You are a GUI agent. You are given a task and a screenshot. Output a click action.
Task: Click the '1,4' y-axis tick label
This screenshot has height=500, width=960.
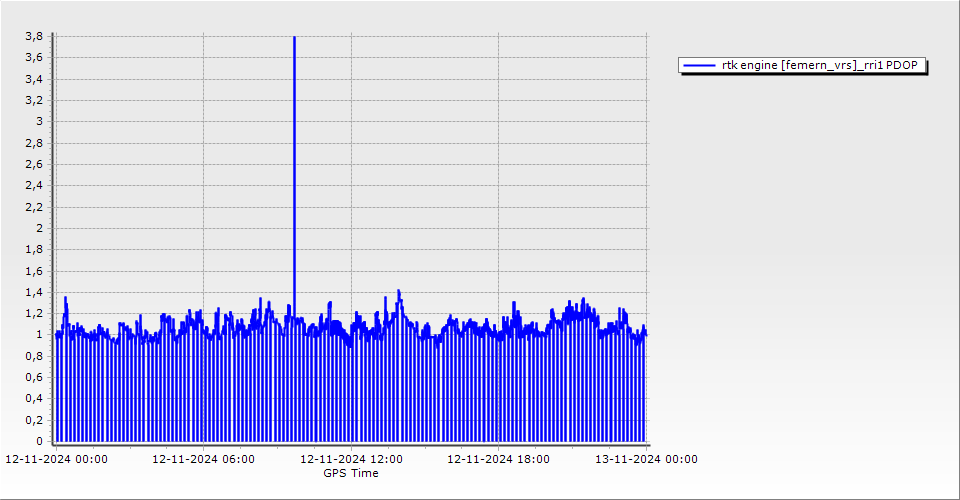coord(33,292)
